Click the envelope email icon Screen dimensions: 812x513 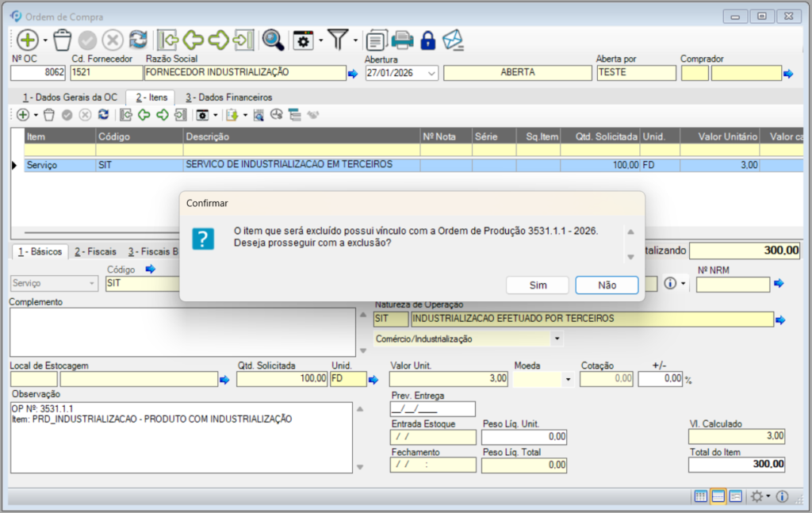pyautogui.click(x=453, y=40)
